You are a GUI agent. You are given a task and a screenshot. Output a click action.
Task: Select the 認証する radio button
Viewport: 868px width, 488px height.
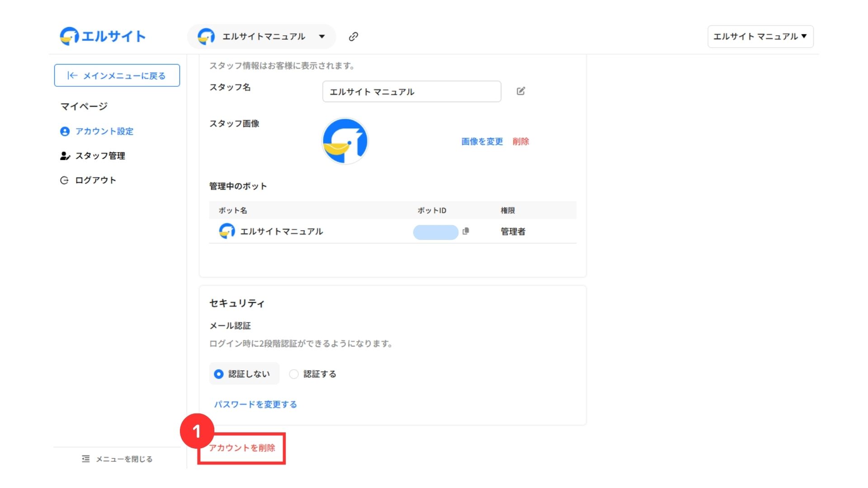coord(294,374)
